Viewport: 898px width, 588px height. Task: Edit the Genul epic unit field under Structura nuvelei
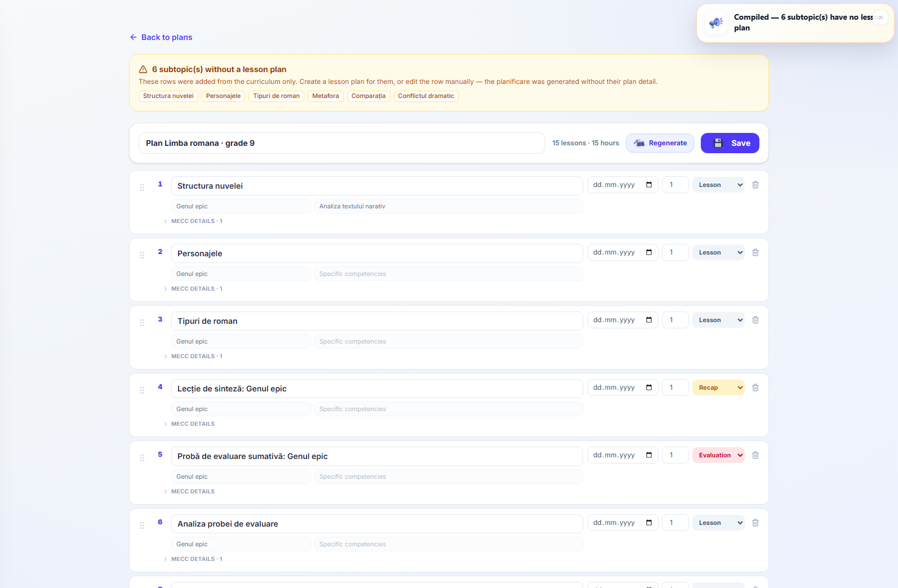[241, 206]
